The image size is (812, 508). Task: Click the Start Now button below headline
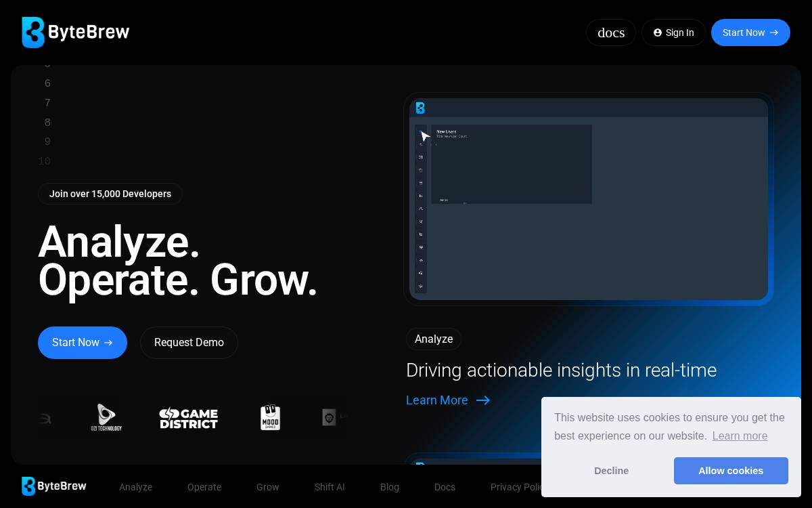tap(83, 343)
